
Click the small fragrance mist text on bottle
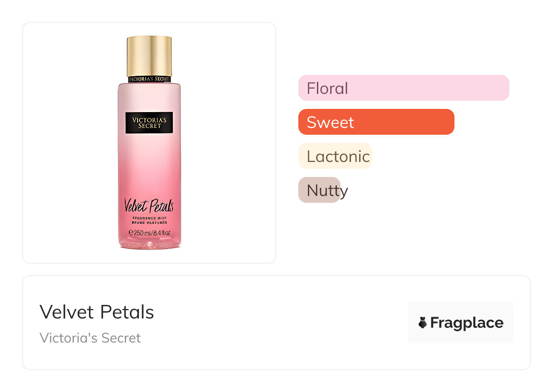[x=149, y=221]
